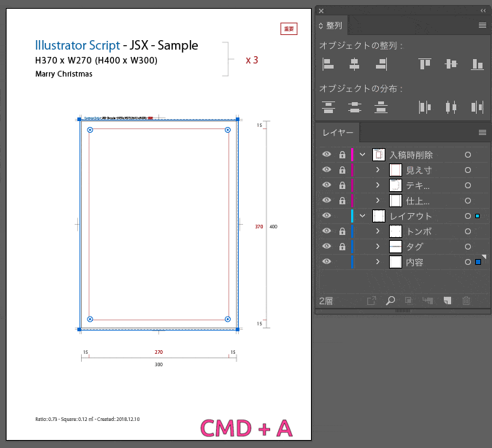Open the レイヤー panel options menu
492x448 pixels.
pos(483,132)
